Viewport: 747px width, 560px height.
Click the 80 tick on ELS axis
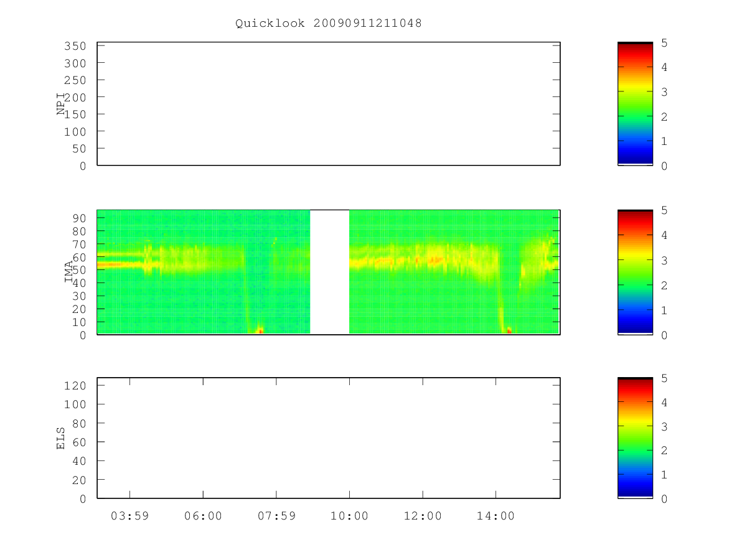(79, 423)
